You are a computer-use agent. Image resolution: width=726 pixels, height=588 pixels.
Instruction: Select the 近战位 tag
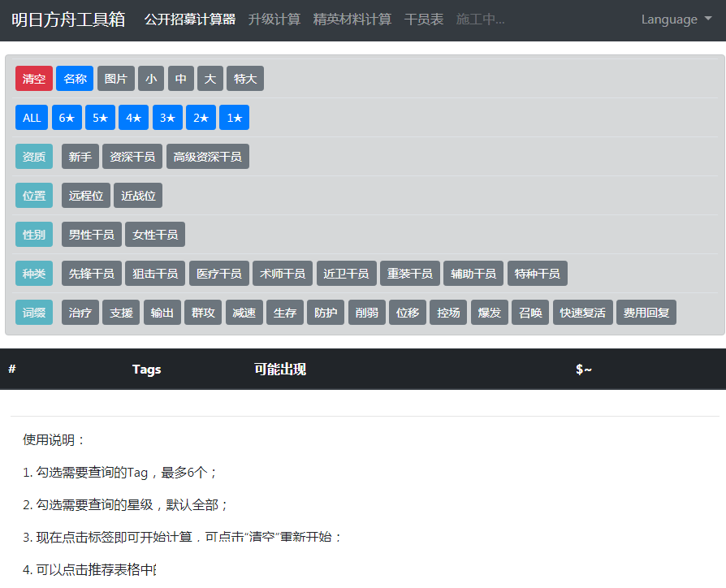click(x=138, y=196)
